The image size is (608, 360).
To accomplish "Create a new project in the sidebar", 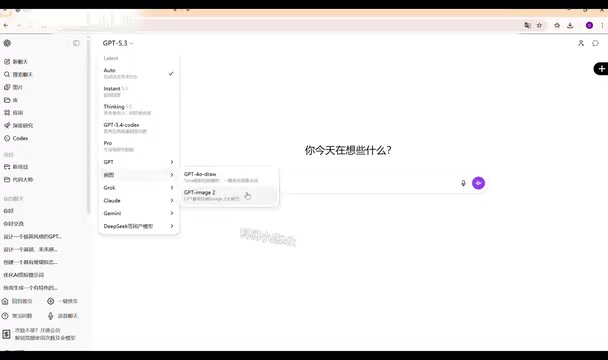I will (x=16, y=167).
